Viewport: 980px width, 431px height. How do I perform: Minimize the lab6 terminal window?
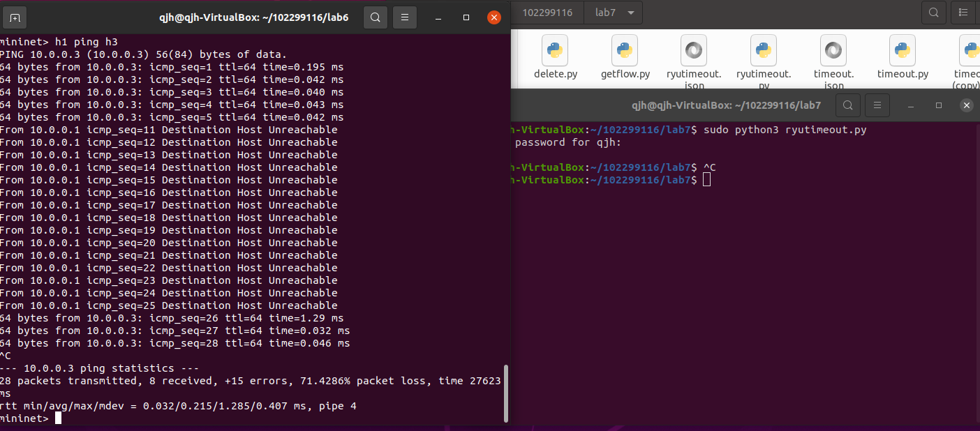pyautogui.click(x=439, y=17)
